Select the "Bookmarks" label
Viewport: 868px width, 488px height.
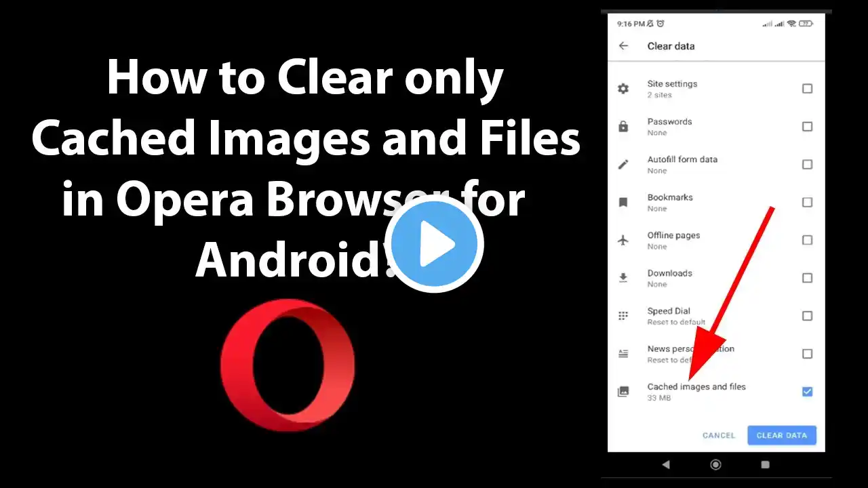[670, 198]
